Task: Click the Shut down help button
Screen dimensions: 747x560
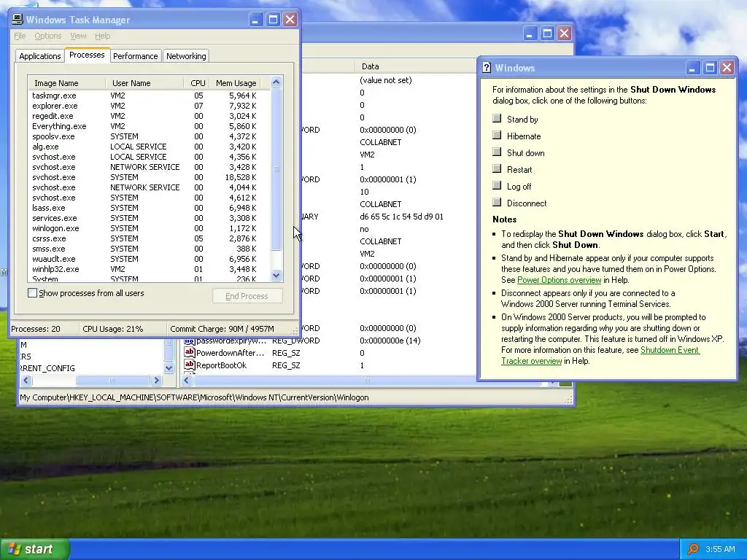Action: click(497, 152)
